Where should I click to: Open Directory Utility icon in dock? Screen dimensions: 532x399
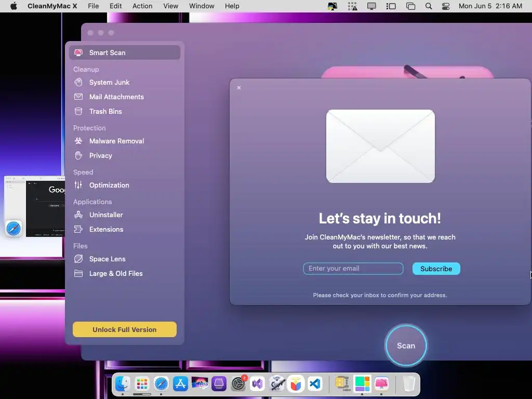(277, 384)
